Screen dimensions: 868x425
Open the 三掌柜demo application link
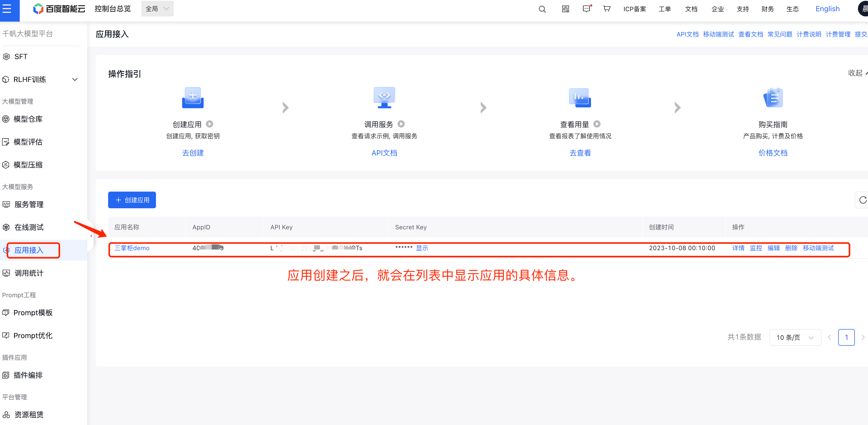132,248
